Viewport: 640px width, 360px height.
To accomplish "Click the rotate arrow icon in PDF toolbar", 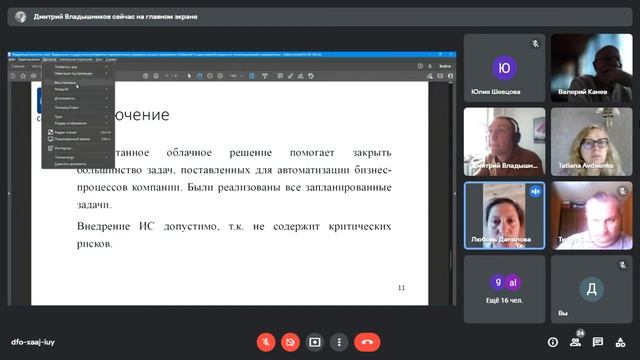I will (x=311, y=76).
